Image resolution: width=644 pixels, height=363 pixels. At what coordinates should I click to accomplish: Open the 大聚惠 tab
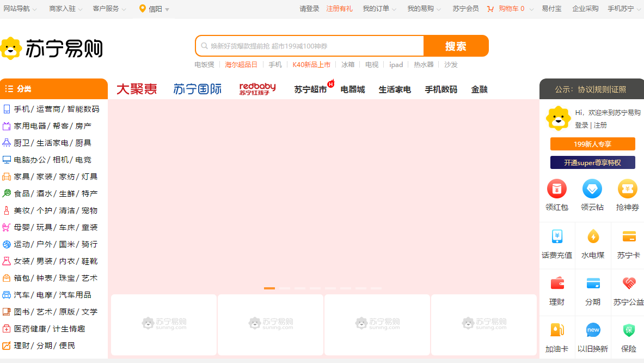(x=137, y=89)
